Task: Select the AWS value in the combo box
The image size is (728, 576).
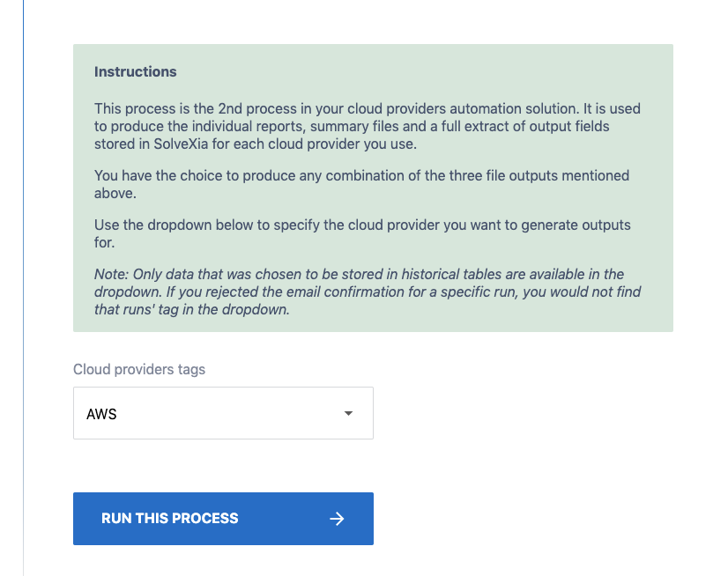Action: (x=102, y=414)
